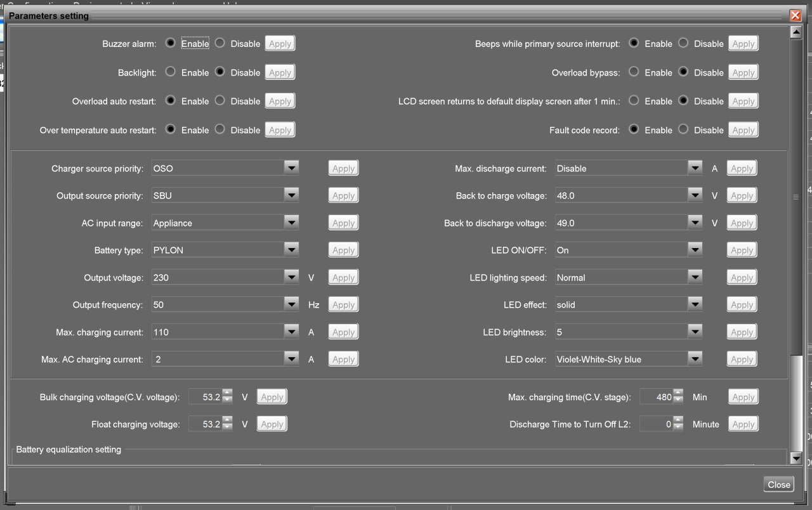The image size is (812, 510).
Task: Increase Max. charging time with up arrow
Action: (678, 393)
